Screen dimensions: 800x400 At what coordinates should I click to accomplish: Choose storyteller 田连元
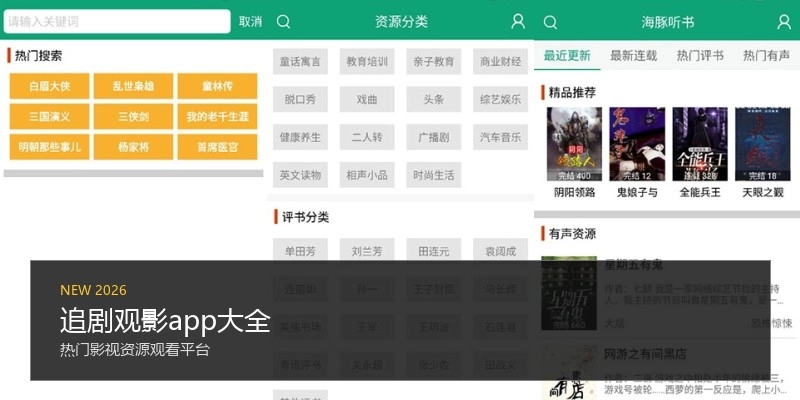coord(434,251)
